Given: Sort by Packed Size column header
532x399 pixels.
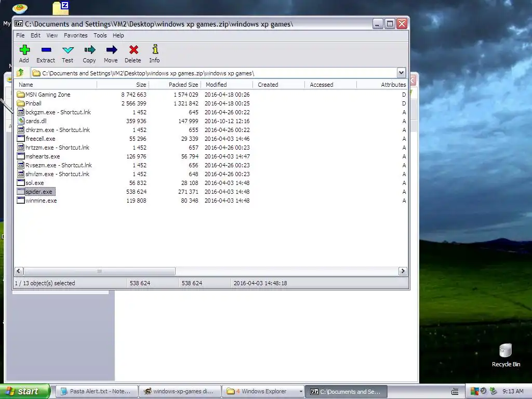Looking at the screenshot, I should pyautogui.click(x=175, y=85).
